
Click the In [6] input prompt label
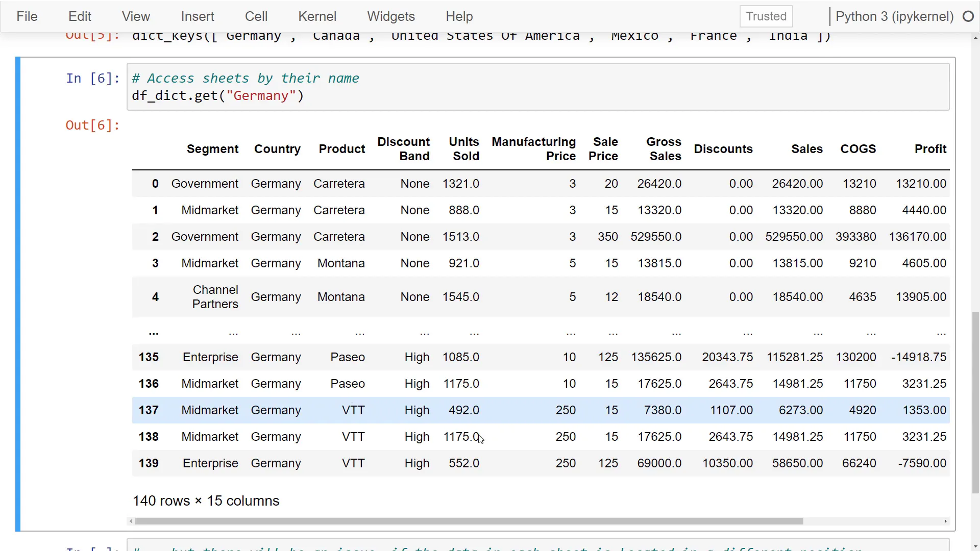click(93, 79)
